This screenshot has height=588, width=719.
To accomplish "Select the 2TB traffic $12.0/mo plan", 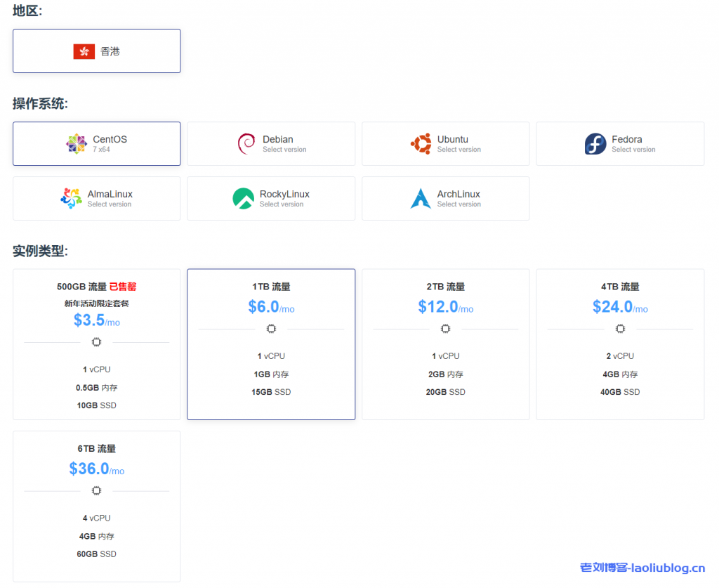I will [x=445, y=344].
